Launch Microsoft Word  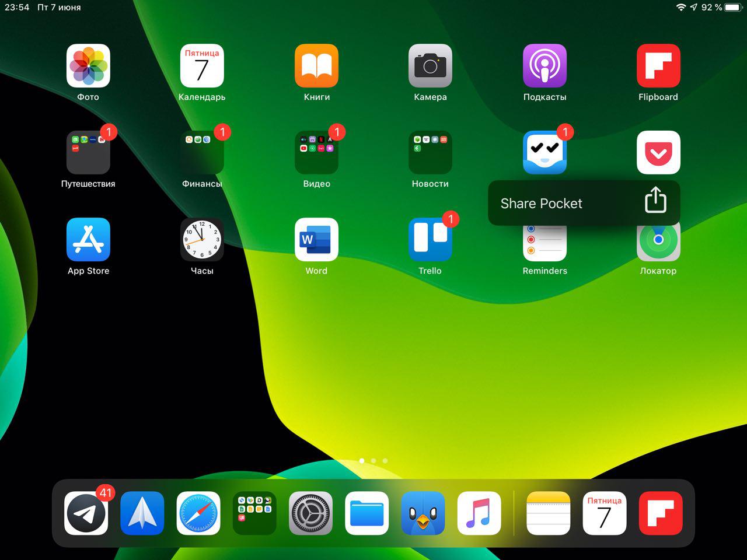pos(316,239)
